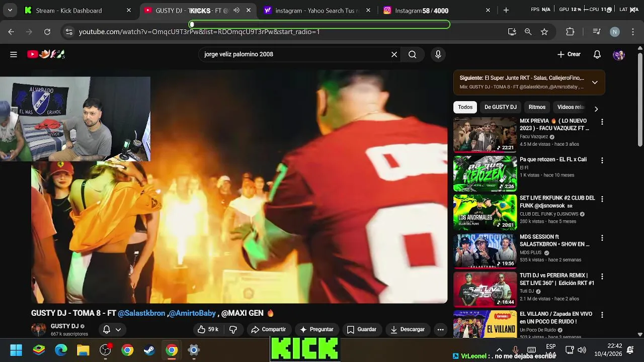This screenshot has height=362, width=644.
Task: Click the Descargar download button
Action: (x=408, y=329)
